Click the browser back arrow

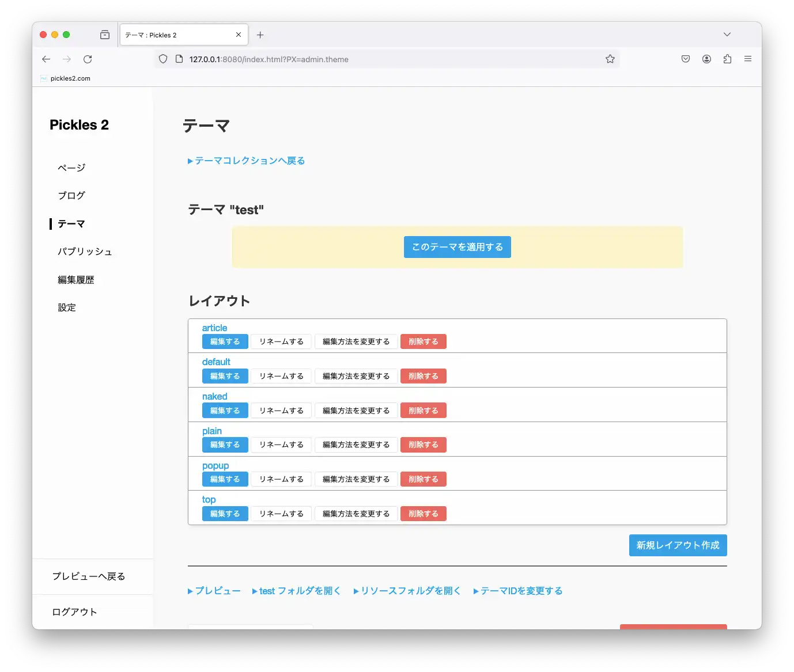click(46, 59)
